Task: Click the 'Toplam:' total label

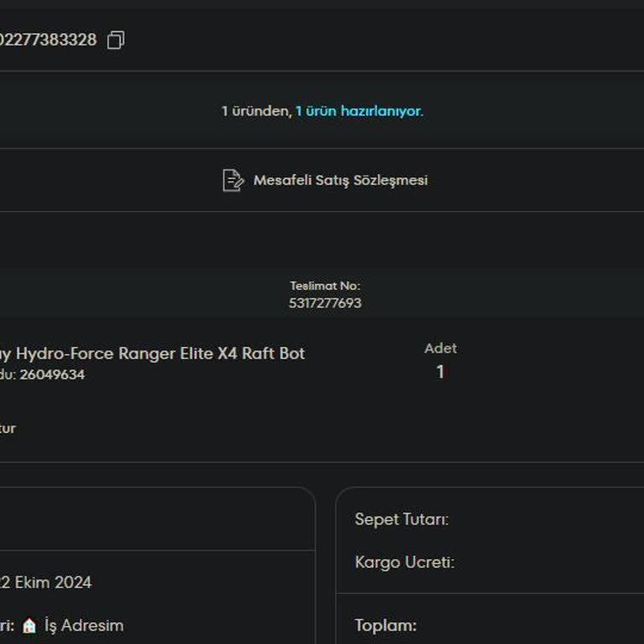Action: pyautogui.click(x=385, y=626)
